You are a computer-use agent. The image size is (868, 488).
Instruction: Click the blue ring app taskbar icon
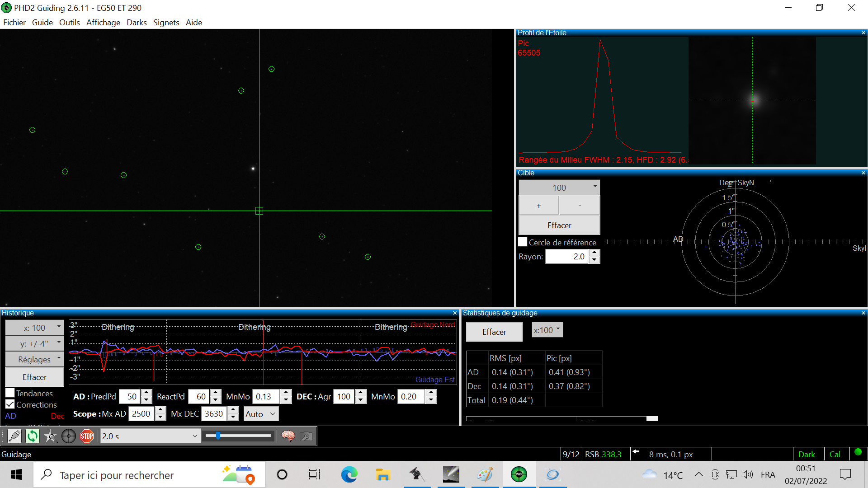pyautogui.click(x=553, y=474)
